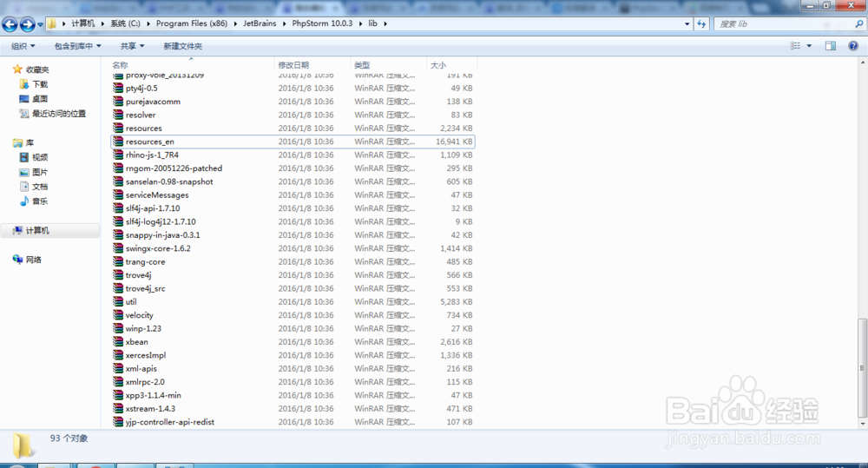This screenshot has height=468, width=868.
Task: Click the pty4j-0.5 archive icon
Action: 118,88
